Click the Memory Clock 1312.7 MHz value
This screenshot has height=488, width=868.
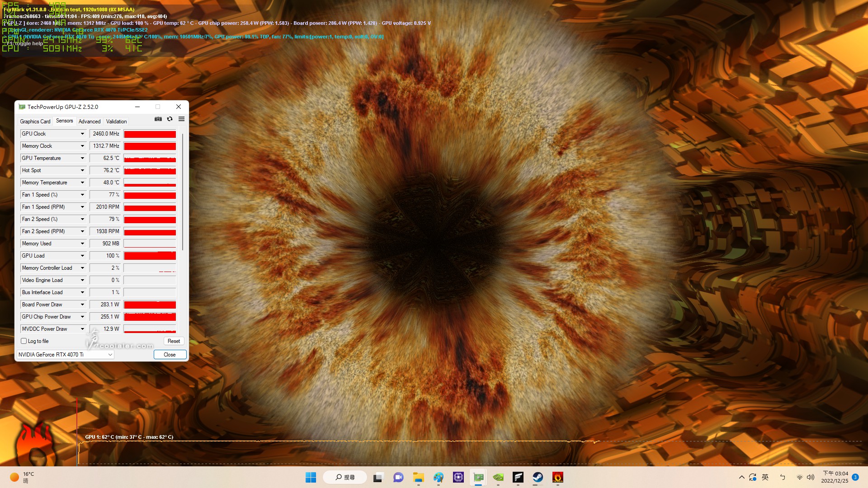[x=105, y=146]
